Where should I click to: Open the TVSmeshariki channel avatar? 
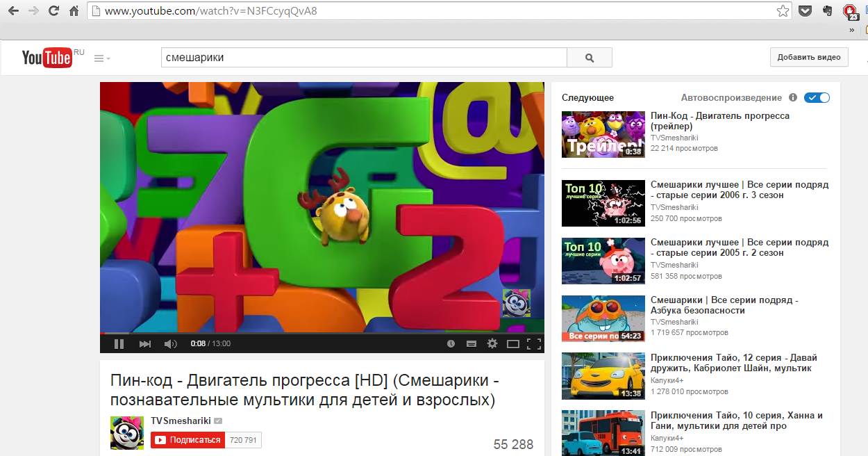(x=127, y=433)
